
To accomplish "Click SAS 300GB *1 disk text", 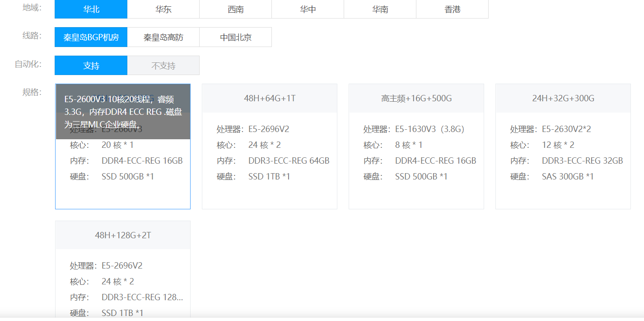I will click(x=568, y=177).
